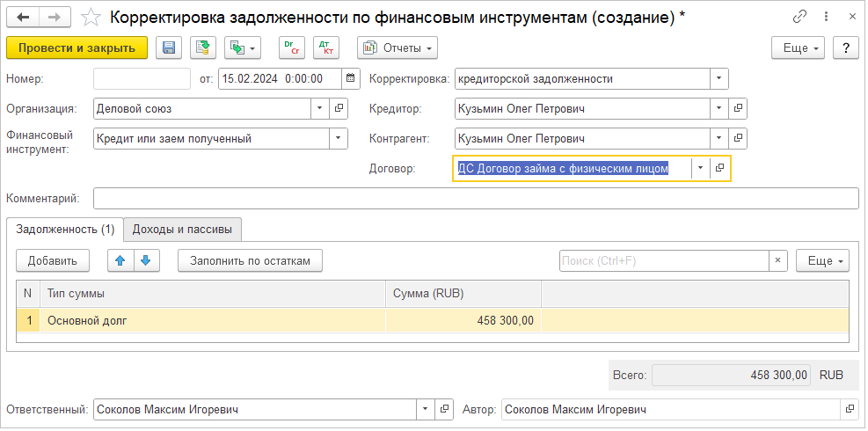The height and width of the screenshot is (431, 868).
Task: Expand the Корректировка dropdown list
Action: (719, 78)
